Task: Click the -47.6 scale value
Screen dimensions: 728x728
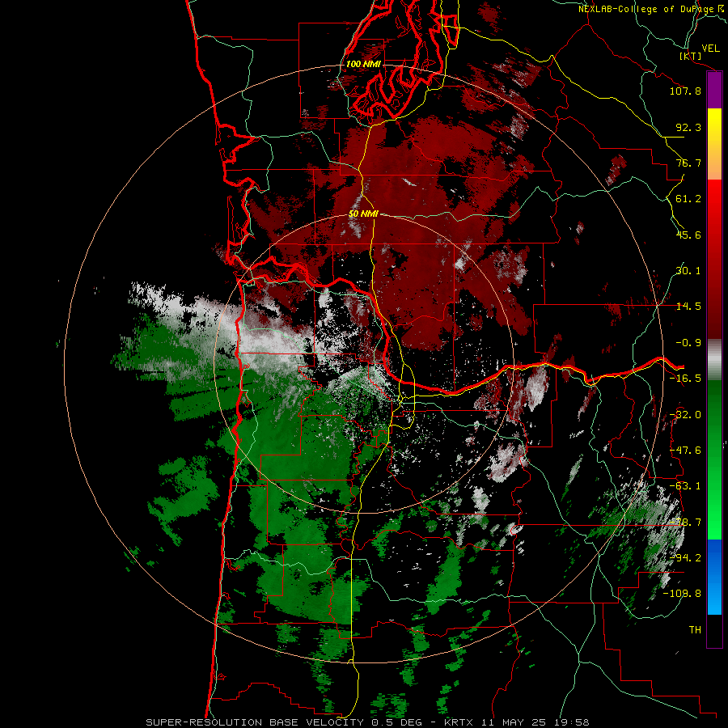Action: (685, 451)
